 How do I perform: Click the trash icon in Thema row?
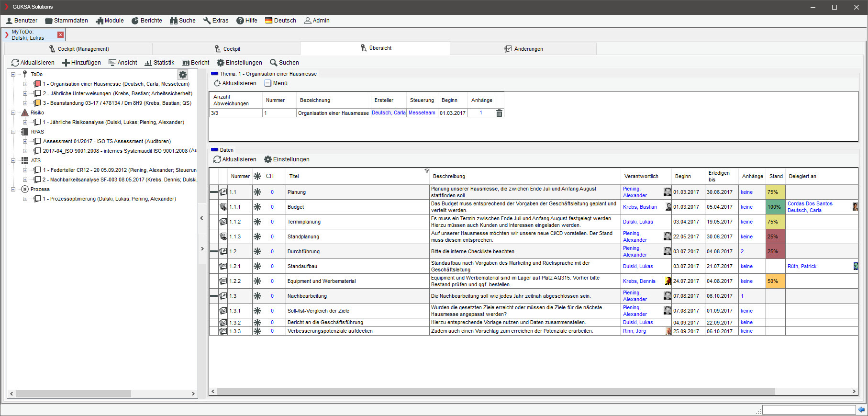point(499,113)
